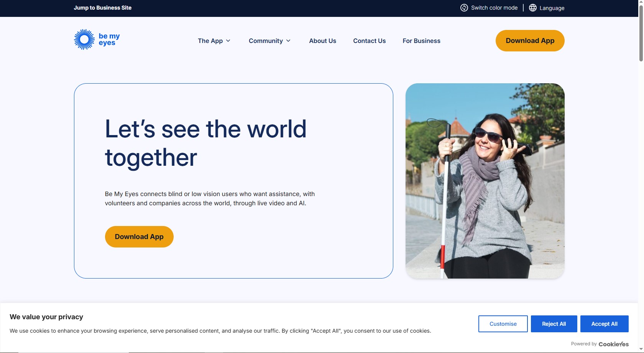Open the About Us page

pyautogui.click(x=322, y=41)
